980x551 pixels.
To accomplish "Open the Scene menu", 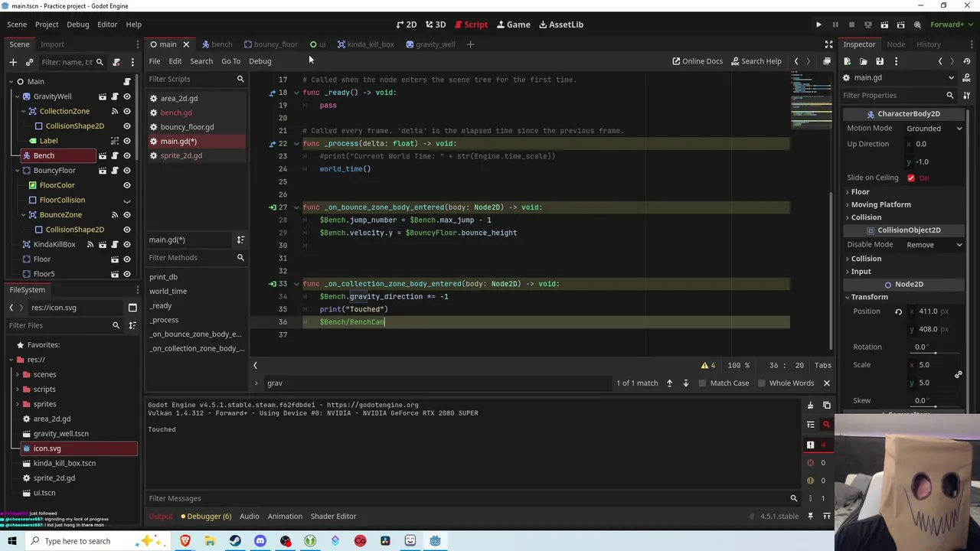I will pyautogui.click(x=17, y=24).
